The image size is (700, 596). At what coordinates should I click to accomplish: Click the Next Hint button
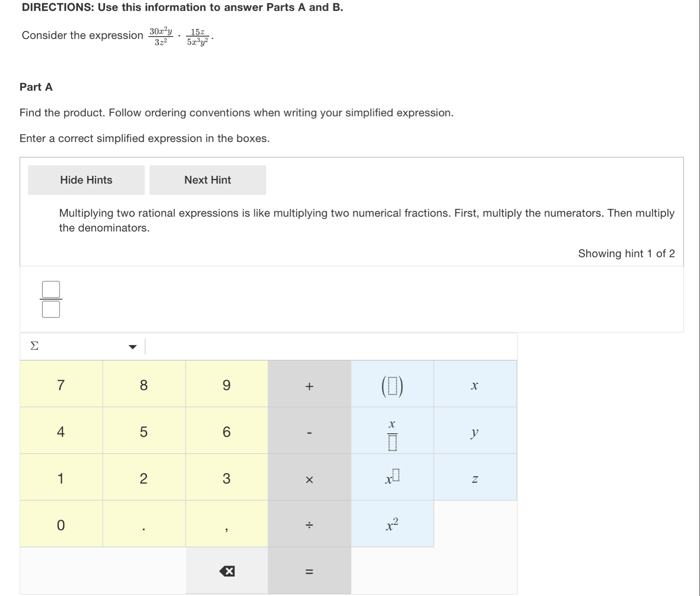208,180
